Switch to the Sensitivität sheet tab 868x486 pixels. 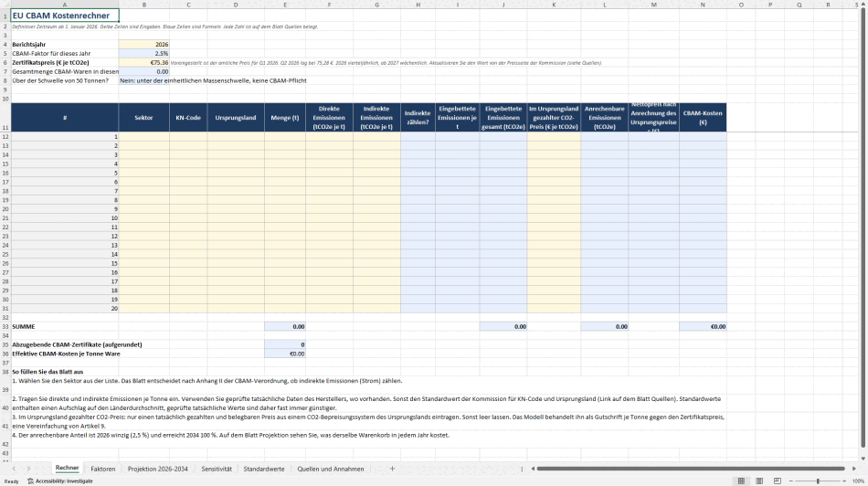tap(217, 469)
